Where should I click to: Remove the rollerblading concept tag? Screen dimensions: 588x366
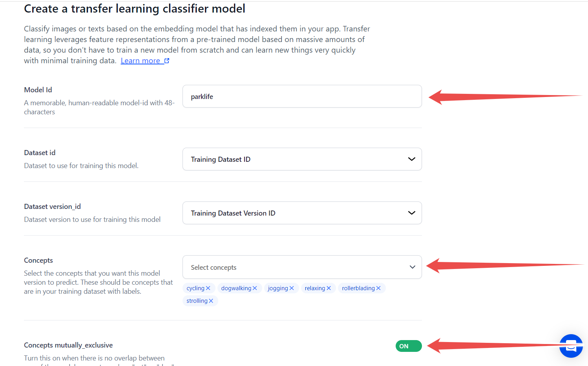pos(378,288)
